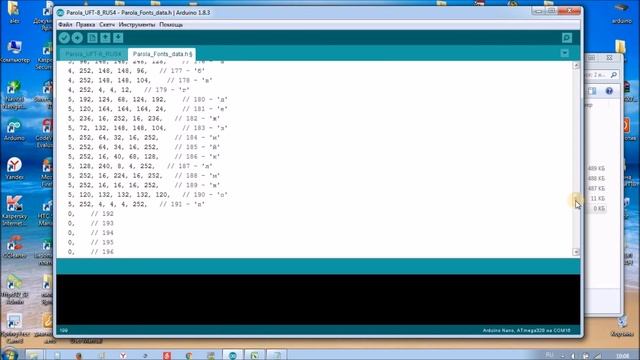Open the Yandex desktop shortcut
The height and width of the screenshot is (360, 640).
[14, 169]
